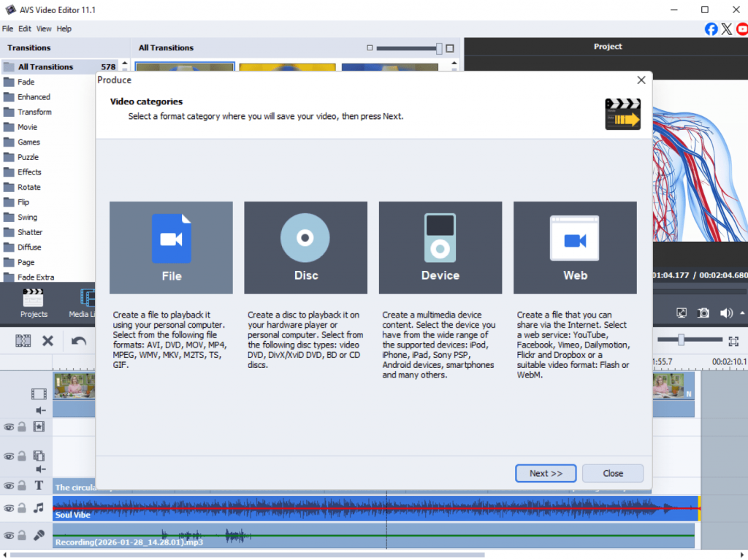Click the main video track film icon
Viewport: 748px width, 560px height.
[x=39, y=394]
